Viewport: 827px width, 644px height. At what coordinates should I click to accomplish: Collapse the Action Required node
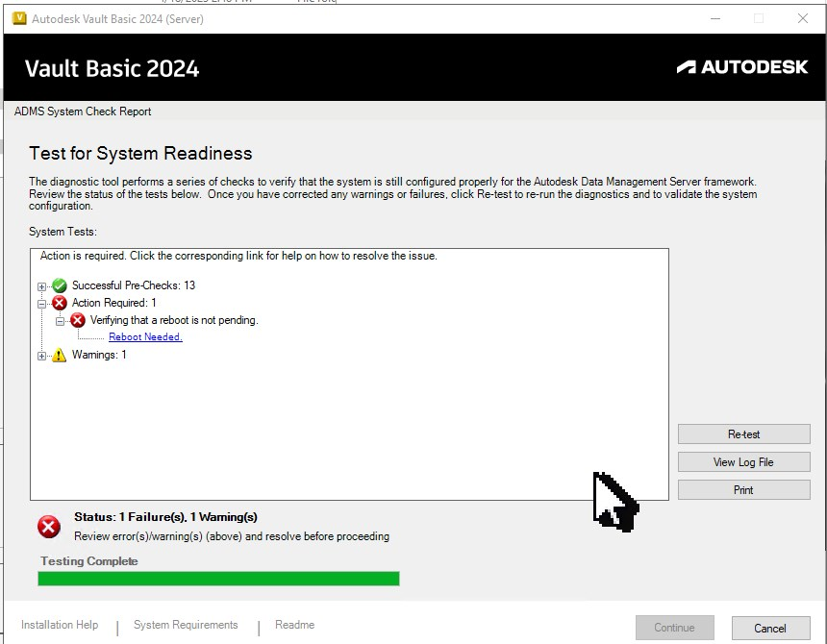click(x=41, y=304)
